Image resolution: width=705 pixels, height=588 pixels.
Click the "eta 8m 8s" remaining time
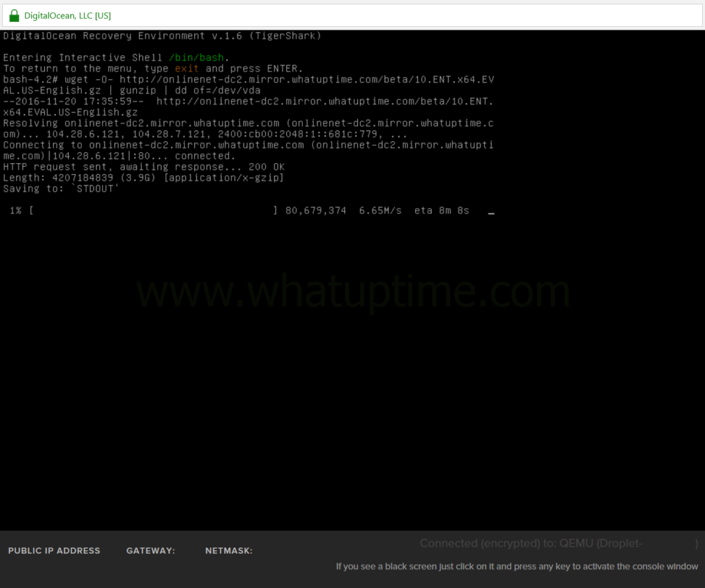441,211
